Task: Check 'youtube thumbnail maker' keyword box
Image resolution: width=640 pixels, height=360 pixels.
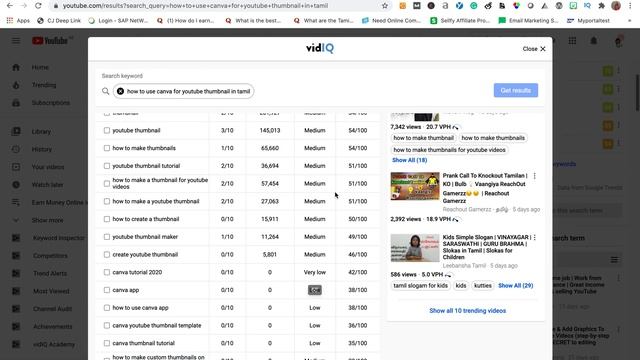Action: coord(107,237)
